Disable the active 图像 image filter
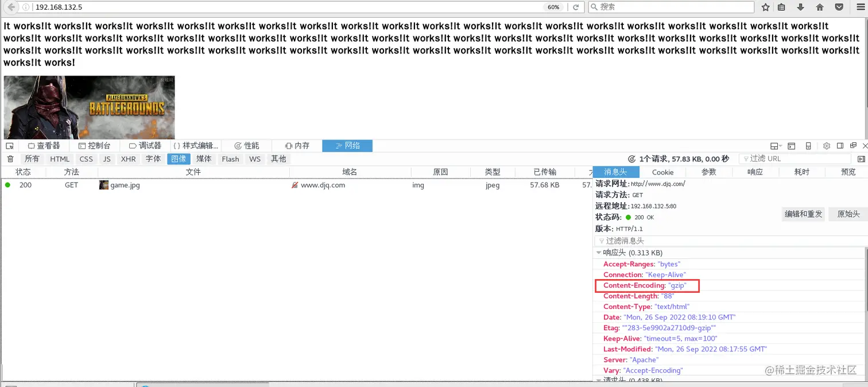Screen dimensions: 868x387 (179, 159)
